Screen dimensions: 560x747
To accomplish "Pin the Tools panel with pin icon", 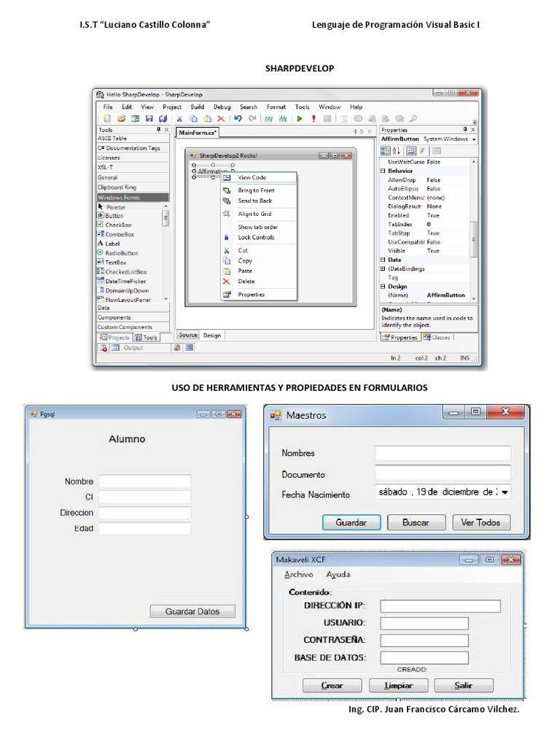I will 158,130.
